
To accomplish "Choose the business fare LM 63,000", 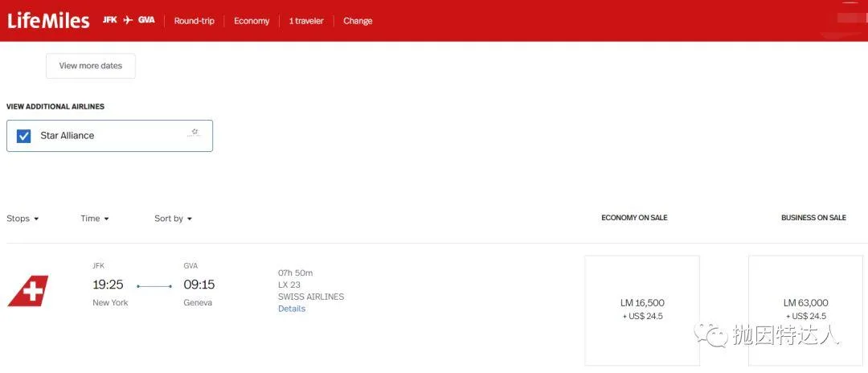I will pos(805,309).
